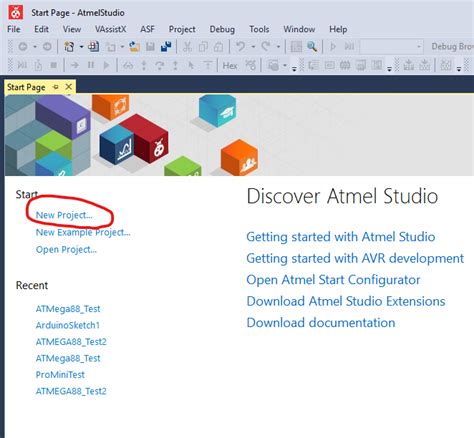Open the Edit menu

(41, 29)
